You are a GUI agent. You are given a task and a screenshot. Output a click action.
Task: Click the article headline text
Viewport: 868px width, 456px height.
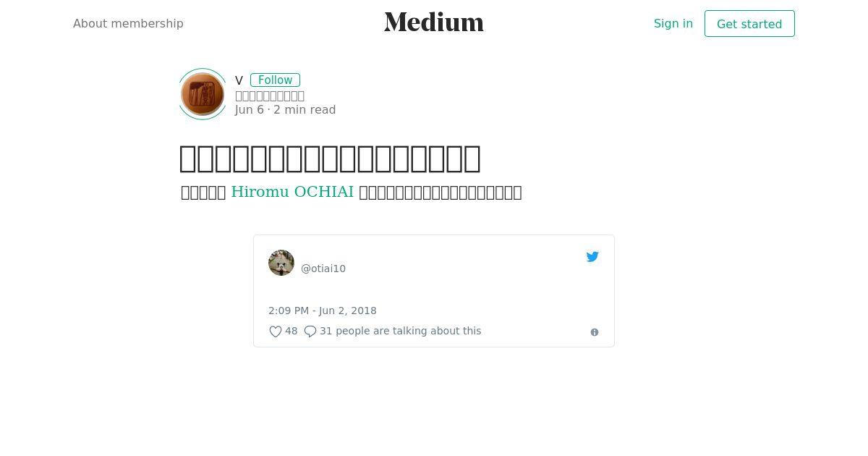330,159
